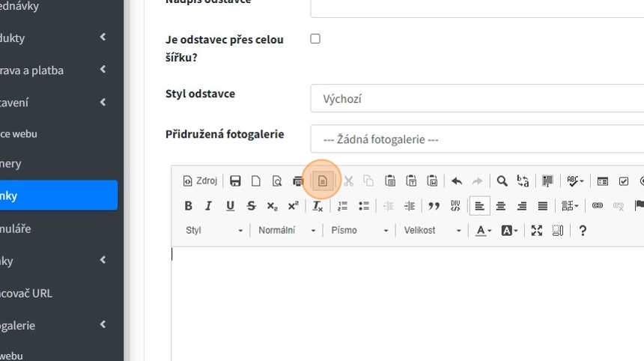Open the Písmo font dropdown
The image size is (644, 361).
(359, 231)
